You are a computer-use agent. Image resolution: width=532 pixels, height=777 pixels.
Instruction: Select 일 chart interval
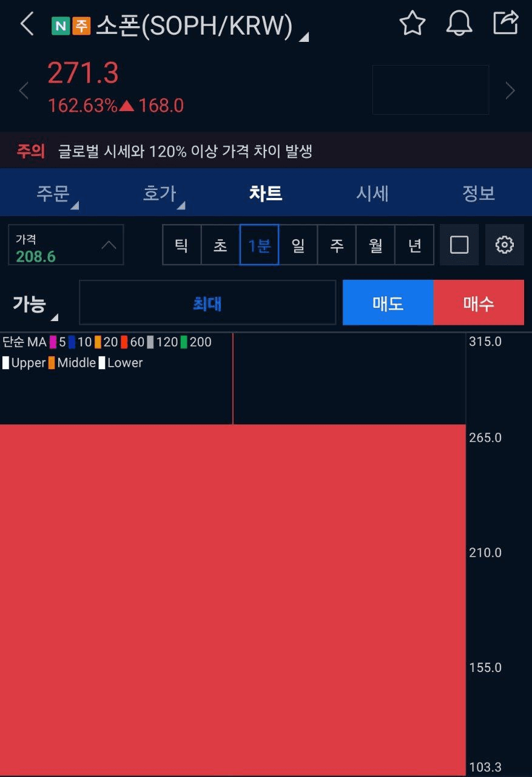pyautogui.click(x=298, y=245)
